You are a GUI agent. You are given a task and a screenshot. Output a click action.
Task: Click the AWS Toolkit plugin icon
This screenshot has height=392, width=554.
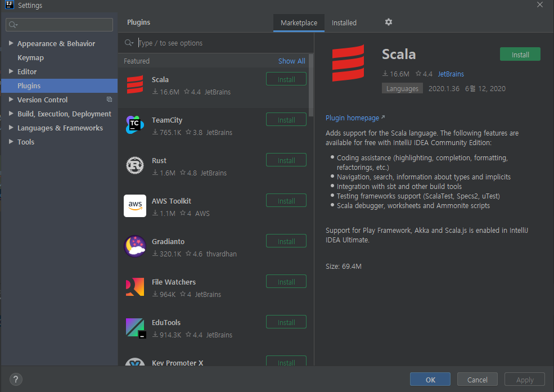click(135, 205)
